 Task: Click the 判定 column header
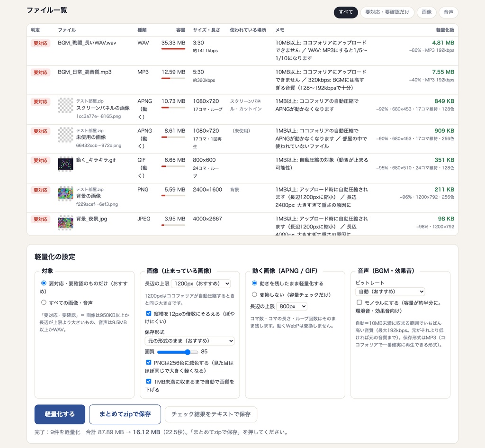(35, 30)
